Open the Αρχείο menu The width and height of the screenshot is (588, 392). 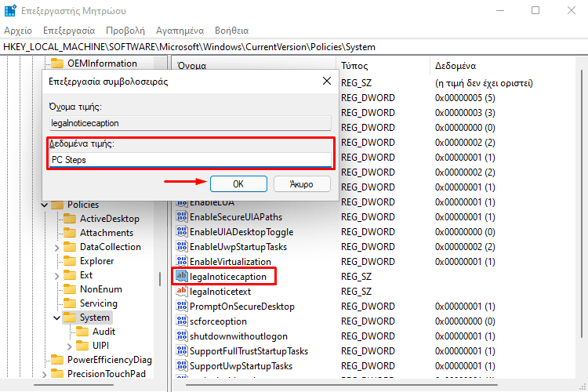[18, 31]
